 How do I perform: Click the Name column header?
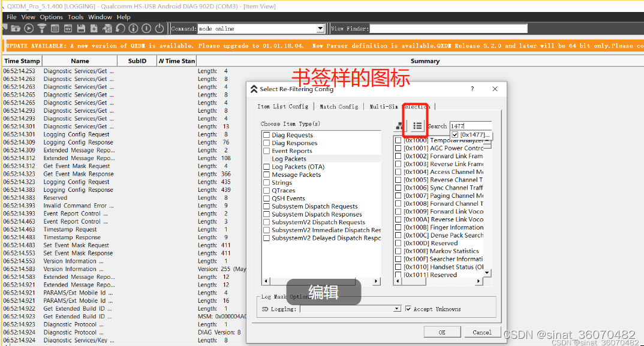(x=80, y=61)
